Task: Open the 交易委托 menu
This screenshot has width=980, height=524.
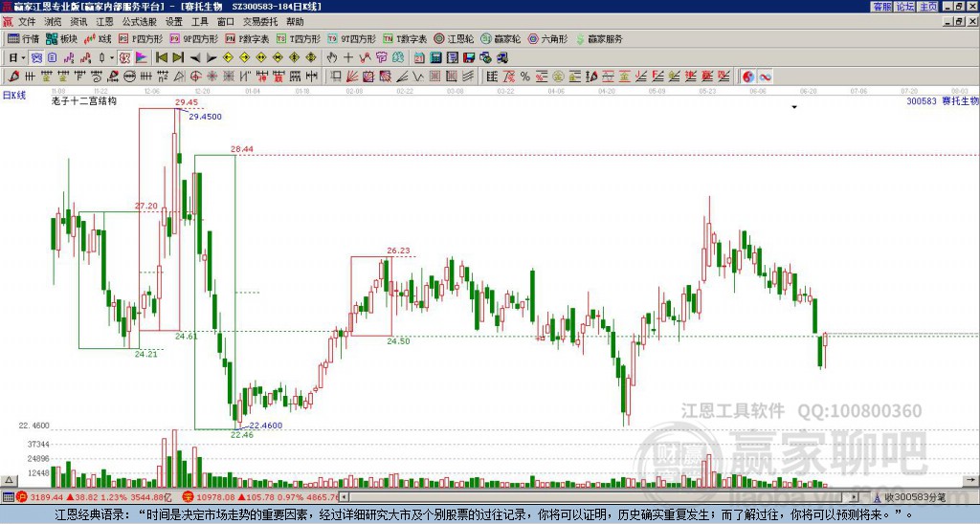Action: coord(260,22)
